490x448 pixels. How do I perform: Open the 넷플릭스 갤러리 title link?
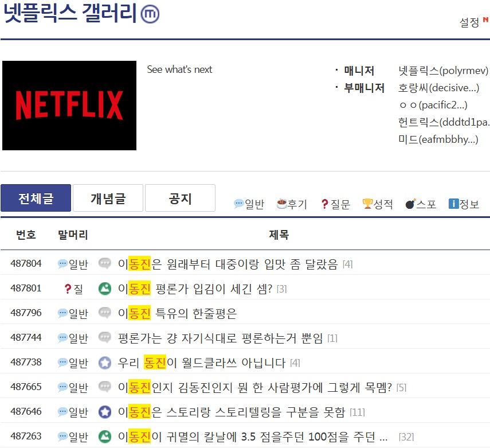coord(70,14)
